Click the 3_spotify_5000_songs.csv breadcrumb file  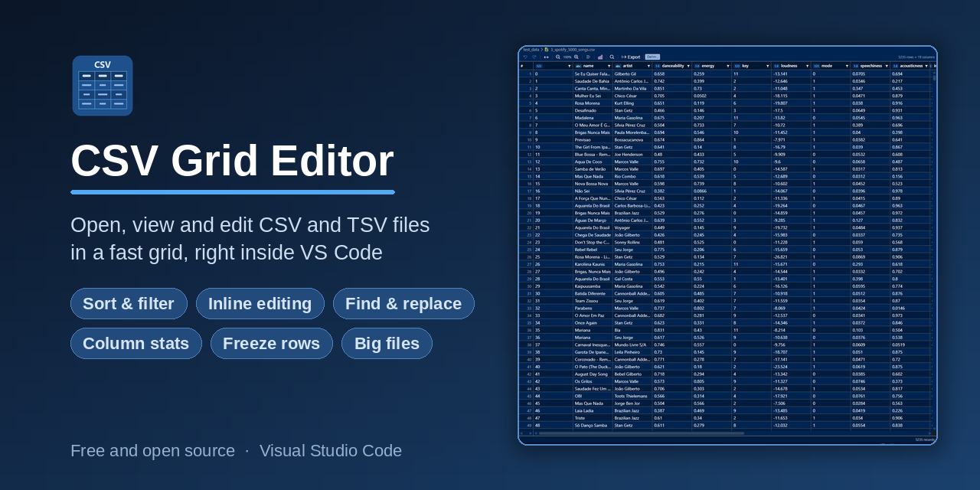pyautogui.click(x=573, y=50)
